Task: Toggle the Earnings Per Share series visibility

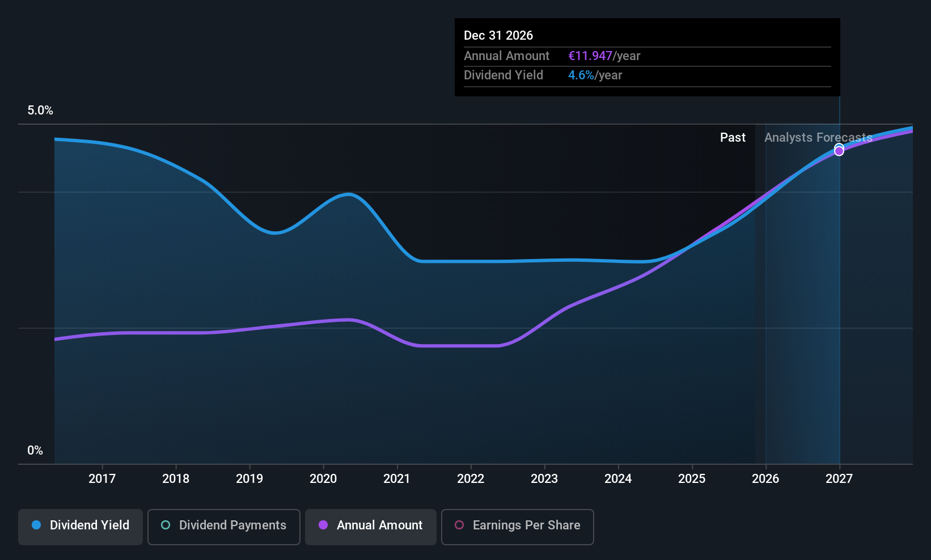Action: pos(517,526)
